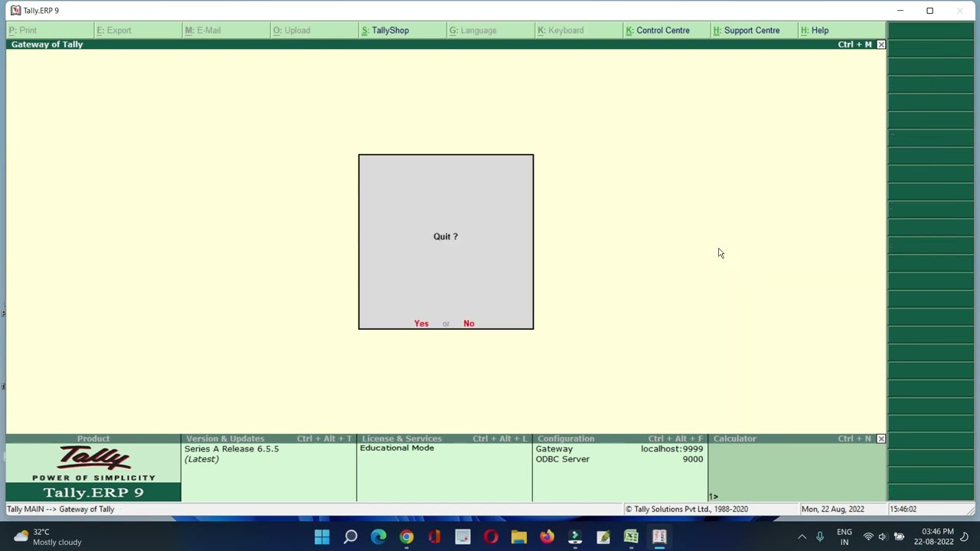Open the Windows Start menu
The width and height of the screenshot is (980, 551).
[322, 537]
